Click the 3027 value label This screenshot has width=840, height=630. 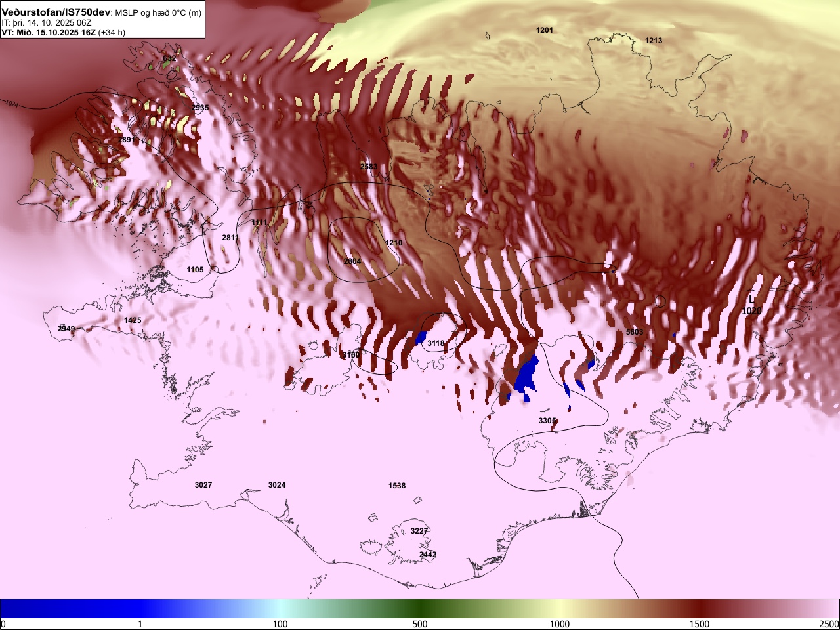pos(203,485)
